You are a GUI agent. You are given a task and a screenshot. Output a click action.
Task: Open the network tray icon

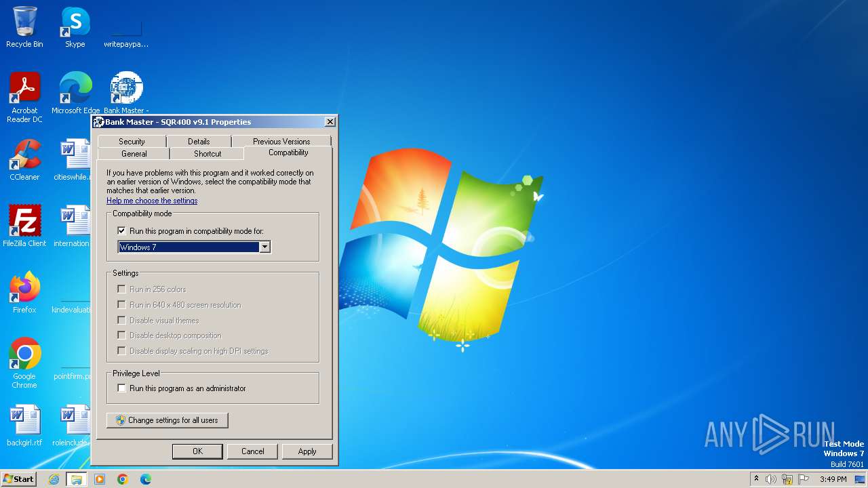[787, 479]
